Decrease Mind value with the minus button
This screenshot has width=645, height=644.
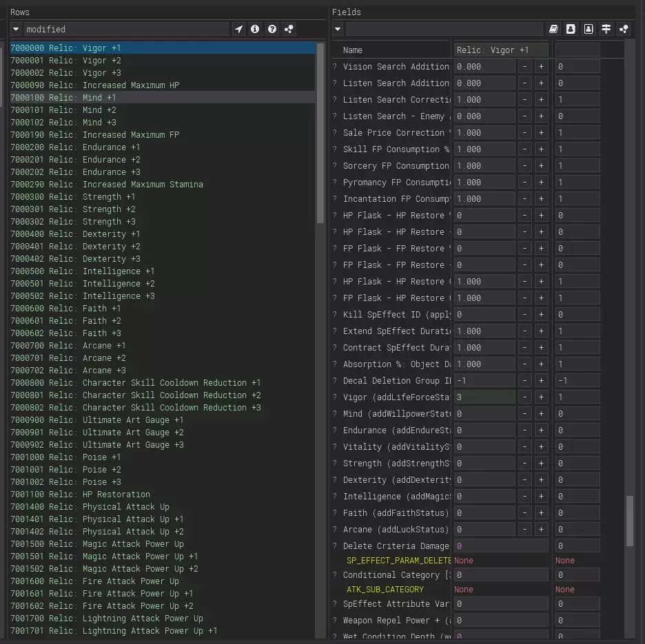(x=524, y=414)
